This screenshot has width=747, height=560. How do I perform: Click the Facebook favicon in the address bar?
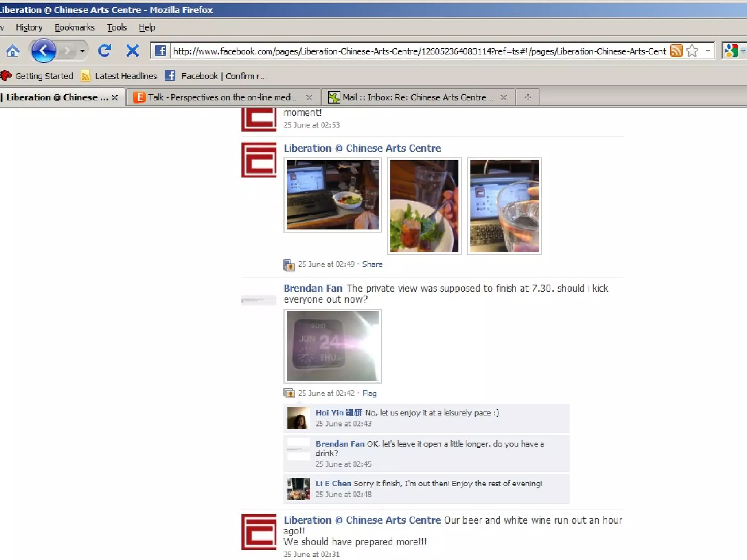(x=160, y=51)
